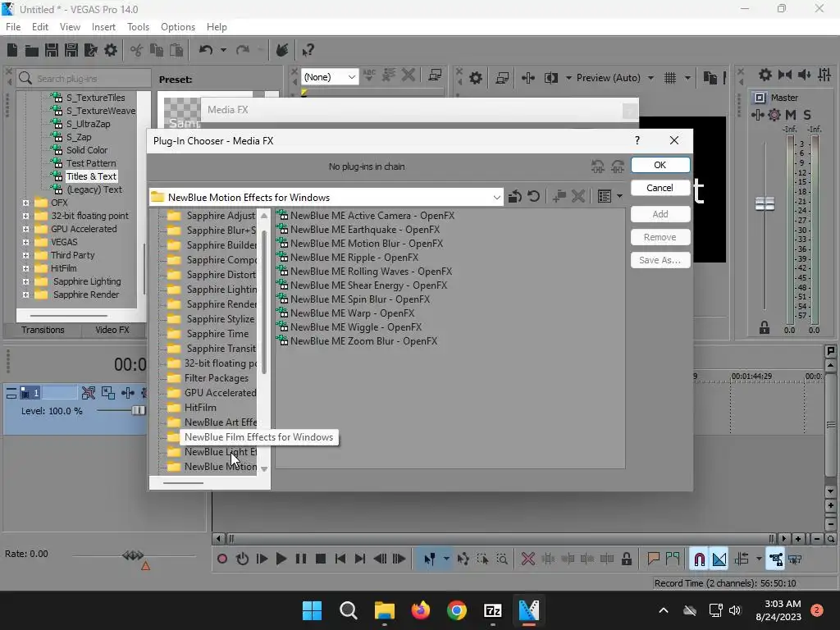Click the Play button in transport bar

pos(281,559)
